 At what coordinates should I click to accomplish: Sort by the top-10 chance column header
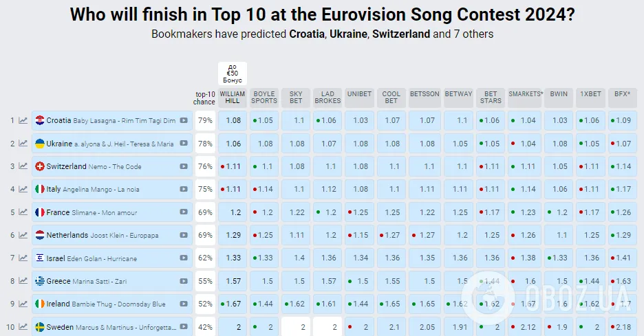(x=205, y=98)
